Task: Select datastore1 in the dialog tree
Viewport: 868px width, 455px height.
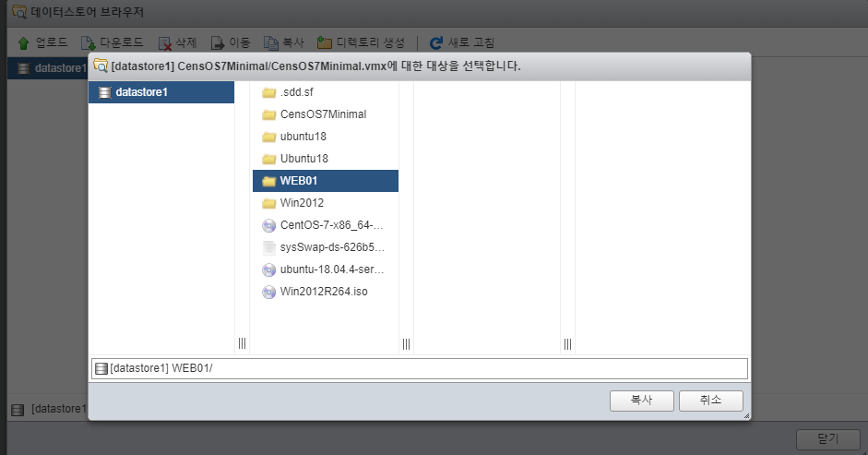Action: click(161, 92)
